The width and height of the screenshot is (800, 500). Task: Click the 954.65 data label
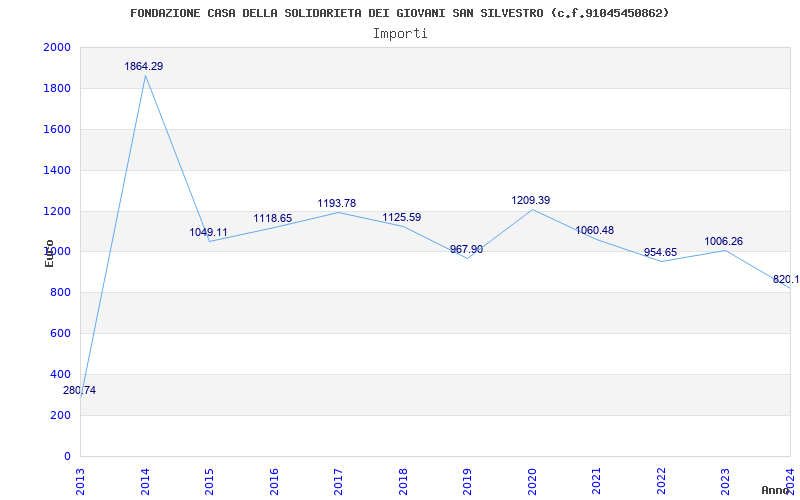coord(660,253)
